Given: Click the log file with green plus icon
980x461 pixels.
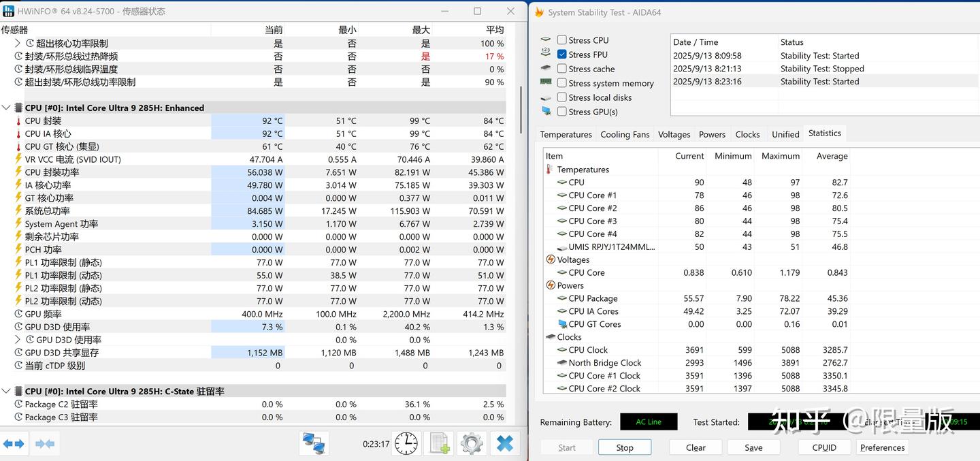Looking at the screenshot, I should (439, 443).
